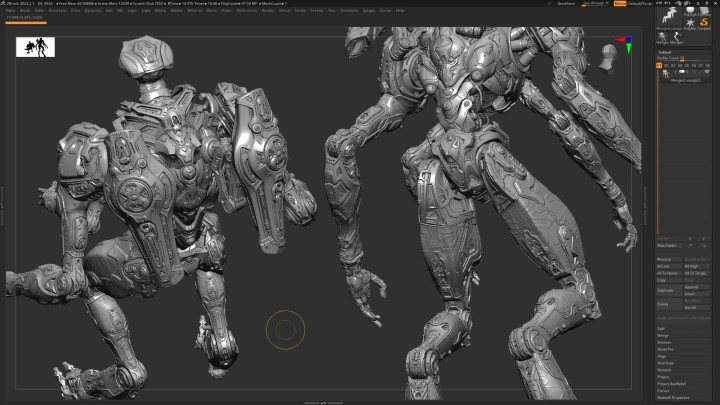The width and height of the screenshot is (720, 405).
Task: Open the Brush menu
Action: [x=25, y=11]
